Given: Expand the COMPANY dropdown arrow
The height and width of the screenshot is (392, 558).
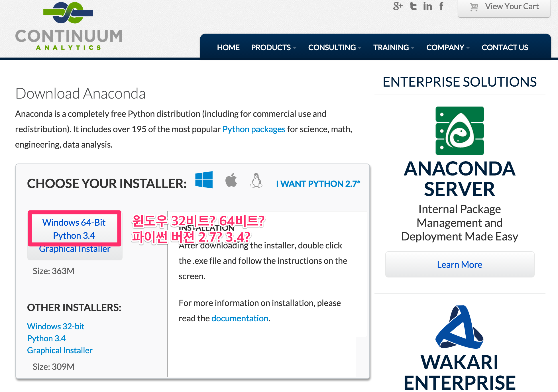Looking at the screenshot, I should (468, 48).
